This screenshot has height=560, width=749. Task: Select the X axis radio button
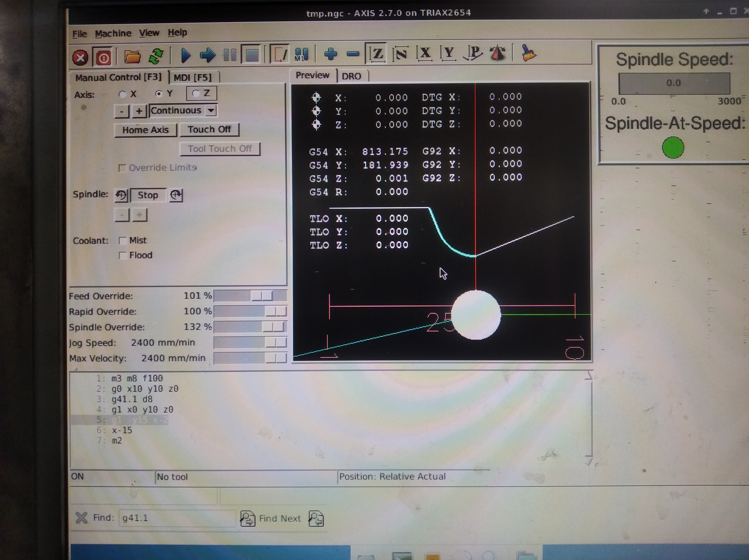click(123, 94)
